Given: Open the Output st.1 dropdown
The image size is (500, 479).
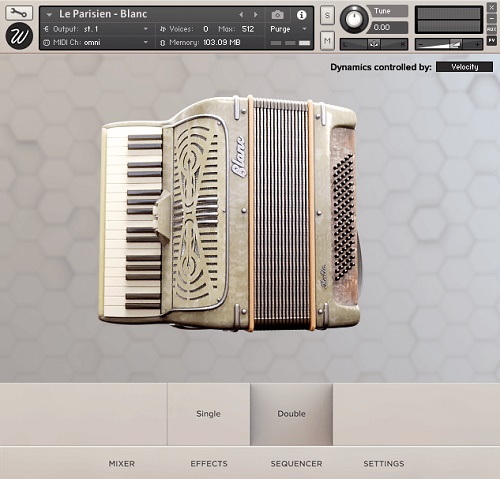Looking at the screenshot, I should pyautogui.click(x=96, y=29).
